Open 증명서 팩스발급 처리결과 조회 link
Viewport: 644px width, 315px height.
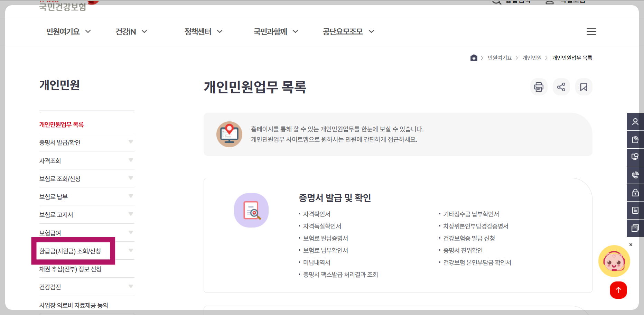(x=340, y=275)
